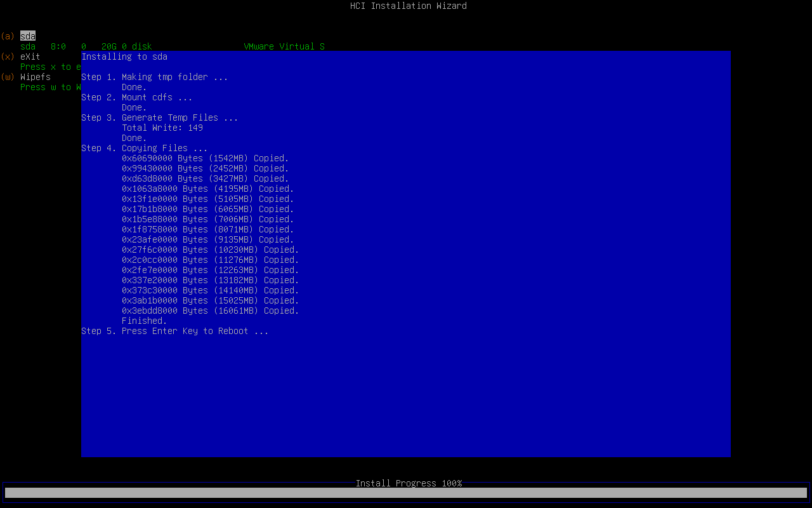Click Step 3 Generate Temp Files line

tap(159, 117)
